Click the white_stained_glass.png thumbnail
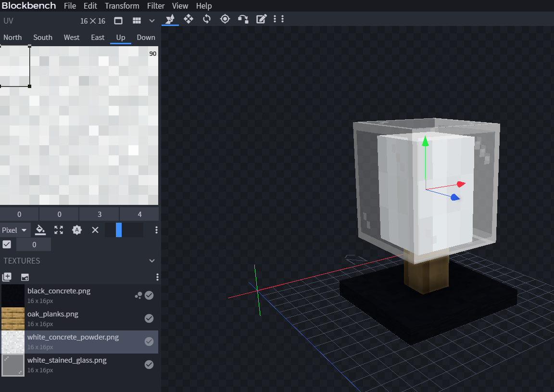This screenshot has width=554, height=392. (x=13, y=365)
